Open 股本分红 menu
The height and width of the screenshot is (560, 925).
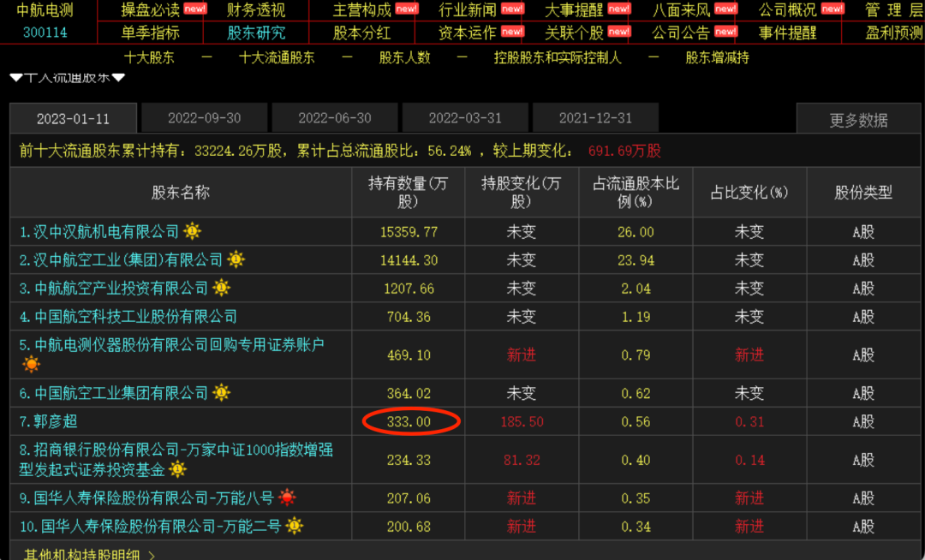click(x=362, y=33)
